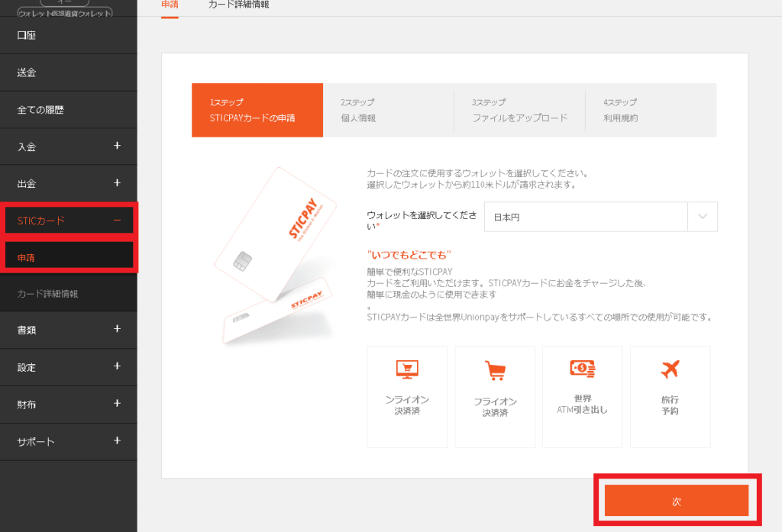This screenshot has width=782, height=532.
Task: Click the 設定 sidebar label
Action: [27, 367]
